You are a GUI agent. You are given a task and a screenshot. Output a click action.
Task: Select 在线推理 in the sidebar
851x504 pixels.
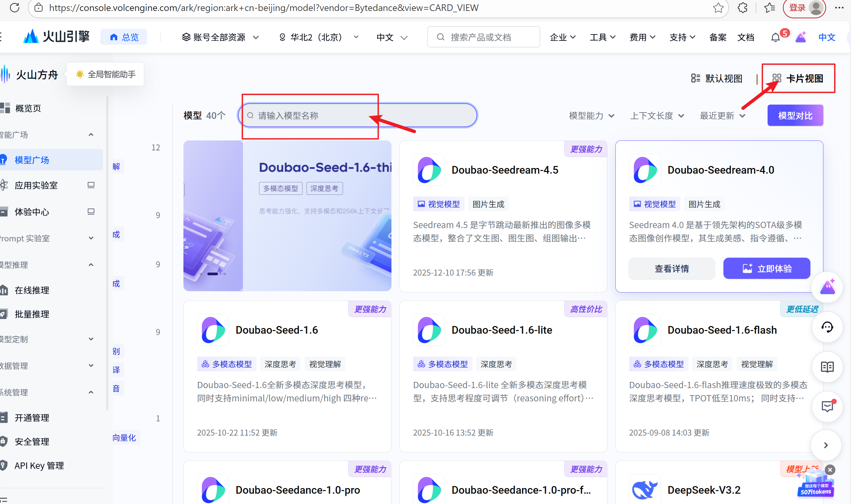click(x=32, y=291)
